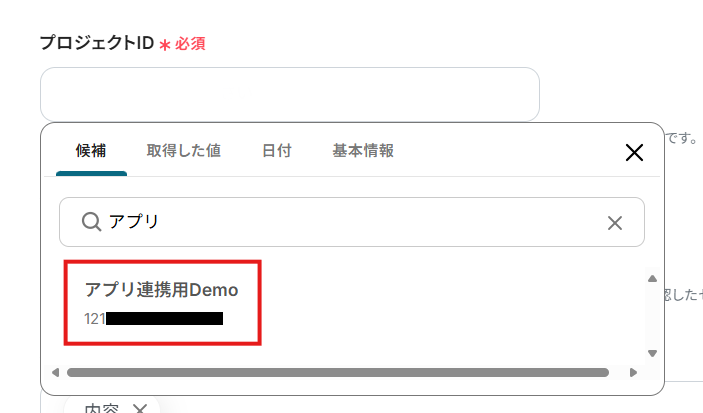Image resolution: width=703 pixels, height=413 pixels.
Task: Select the project ID starting with 121
Action: (153, 319)
